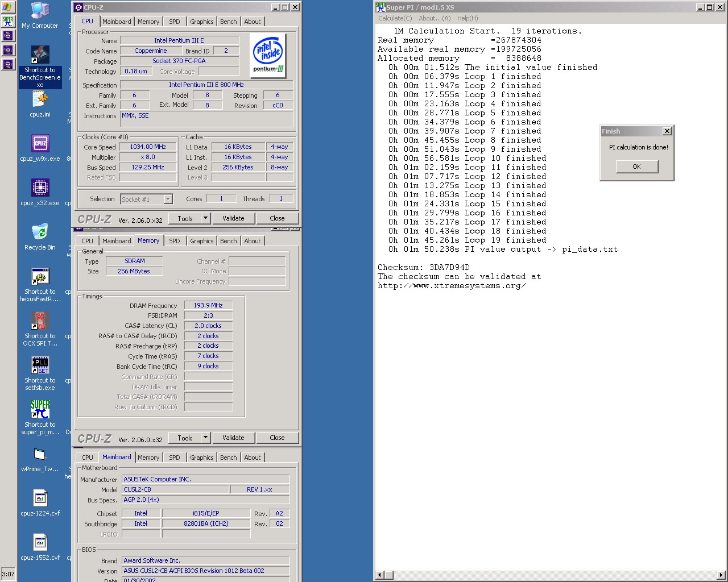Switch to Bench tab in bottom CPU-Z window
Image resolution: width=728 pixels, height=582 pixels.
click(x=229, y=458)
